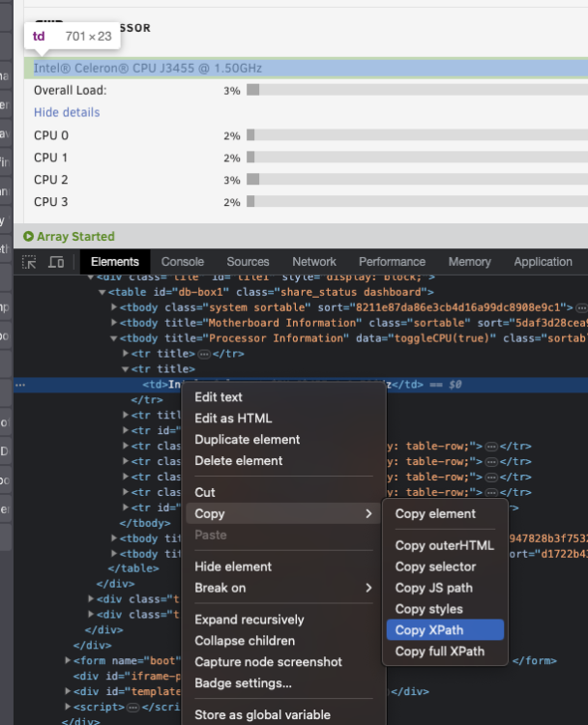
Task: Expand the script node triangle
Action: 68,707
